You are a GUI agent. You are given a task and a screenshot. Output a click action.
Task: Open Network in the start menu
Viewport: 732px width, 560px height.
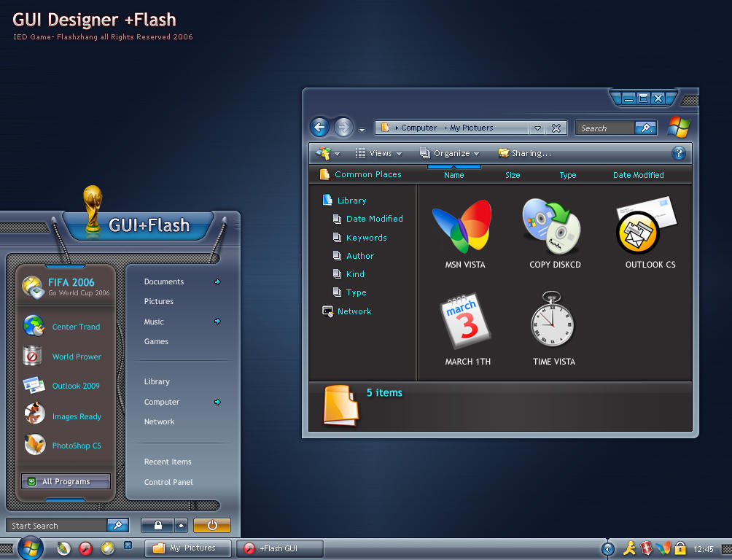coord(159,421)
